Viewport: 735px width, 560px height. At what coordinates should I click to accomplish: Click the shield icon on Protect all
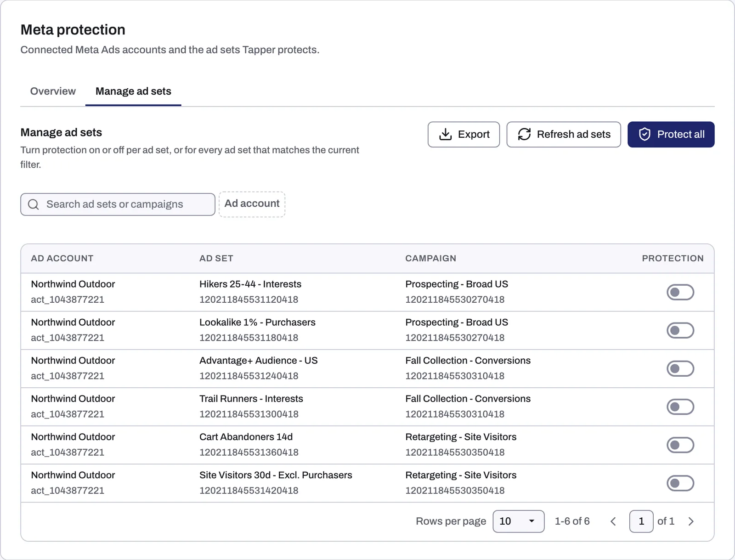[x=645, y=134]
